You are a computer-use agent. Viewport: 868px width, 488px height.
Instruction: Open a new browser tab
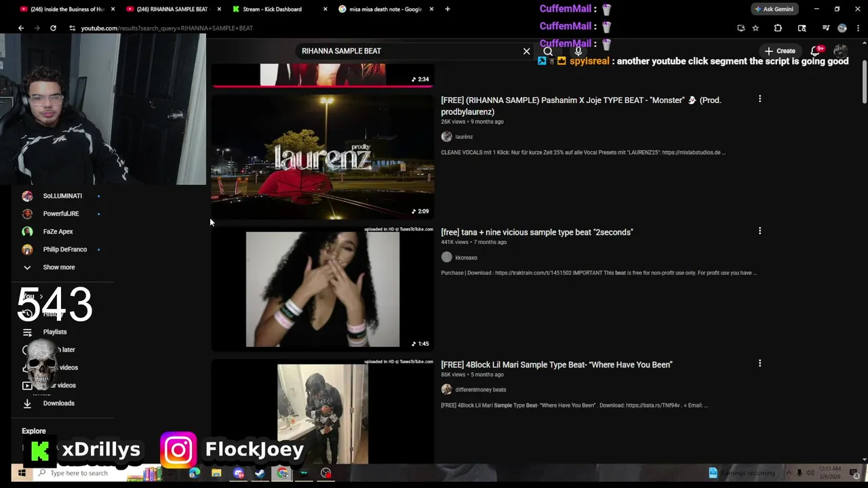(x=448, y=9)
